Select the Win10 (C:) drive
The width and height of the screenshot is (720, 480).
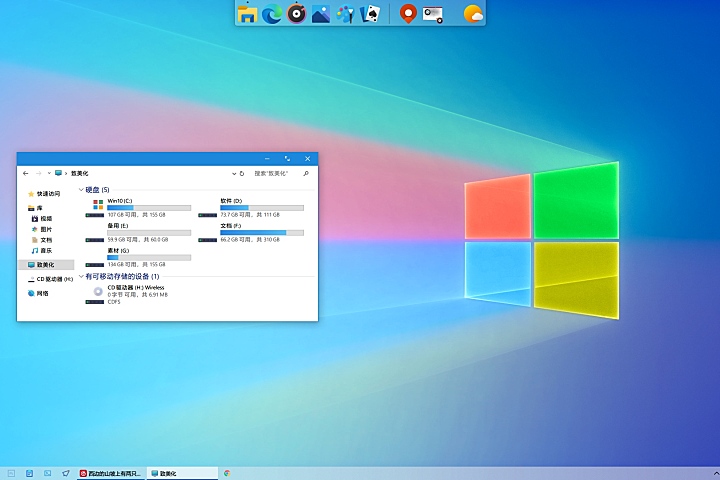click(138, 208)
